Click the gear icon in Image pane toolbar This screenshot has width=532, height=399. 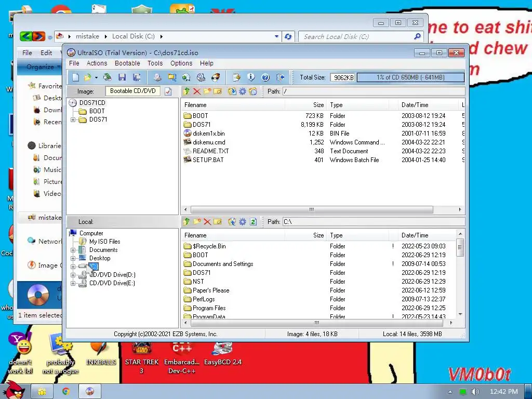243,91
